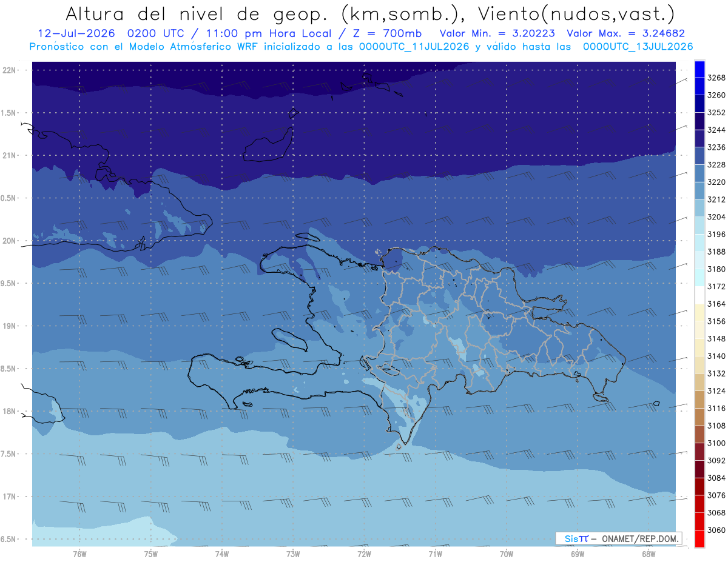
Task: Click the latitude label 7.5N
Action: coord(8,454)
